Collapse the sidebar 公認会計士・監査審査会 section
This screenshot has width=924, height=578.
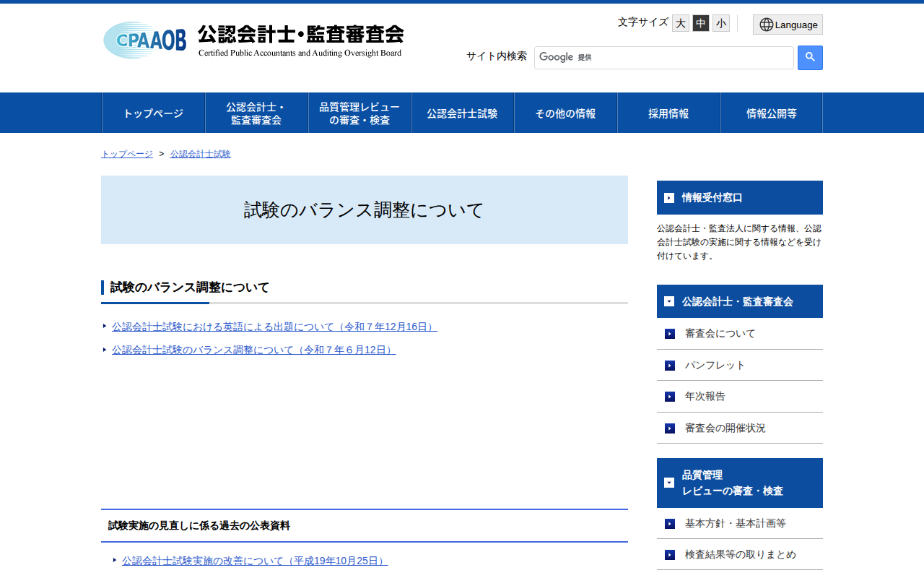point(740,301)
